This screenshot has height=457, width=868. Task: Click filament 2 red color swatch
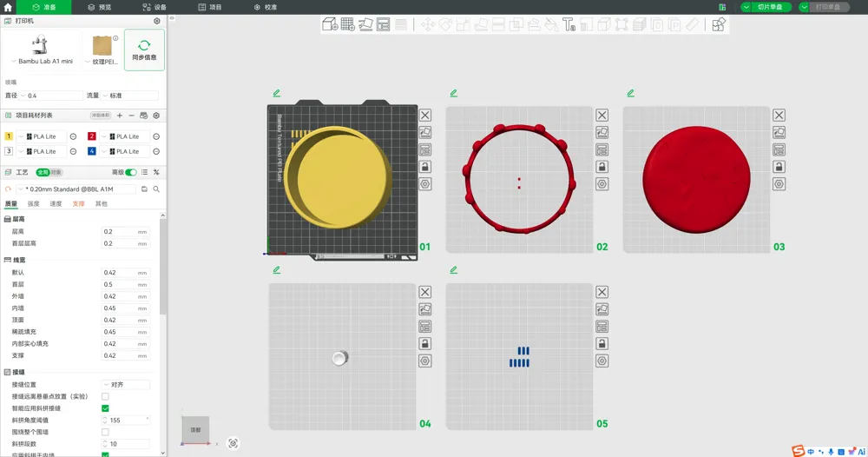point(92,136)
